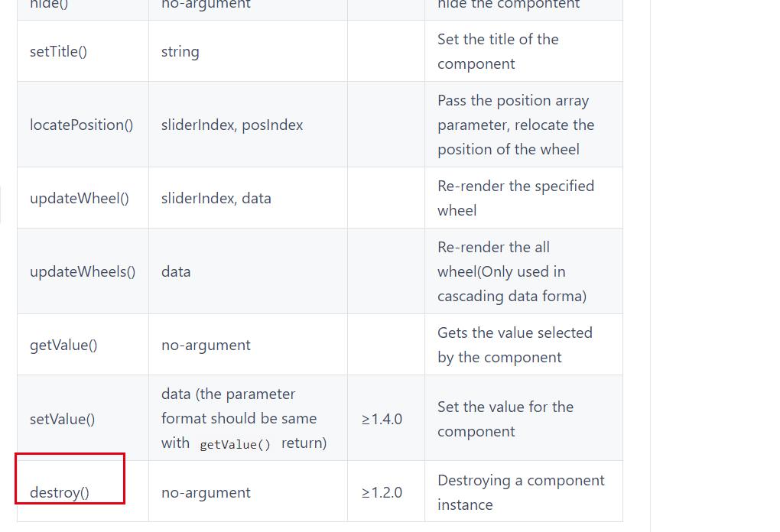Click the getValue() method cell
780x532 pixels.
click(63, 345)
